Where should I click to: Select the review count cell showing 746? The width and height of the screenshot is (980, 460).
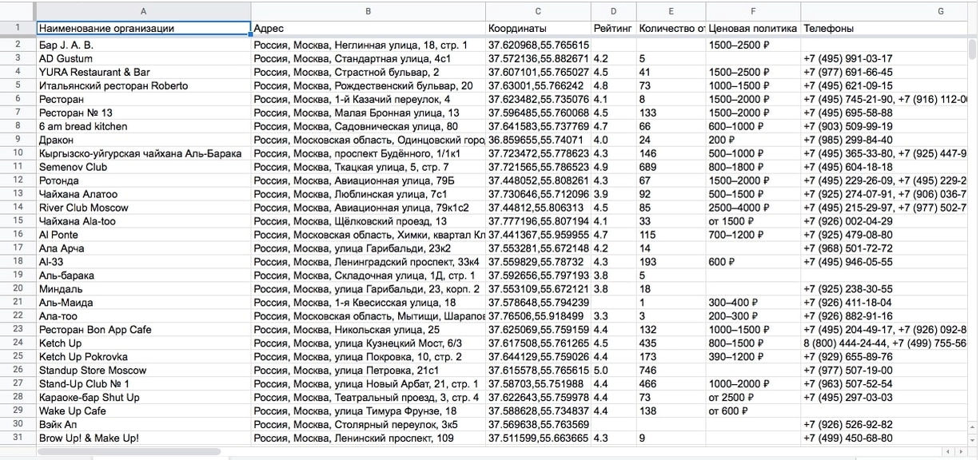click(670, 370)
